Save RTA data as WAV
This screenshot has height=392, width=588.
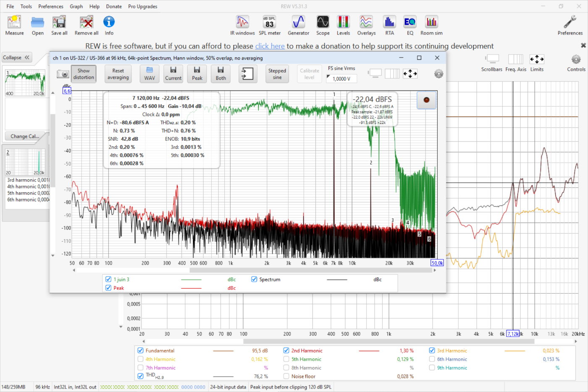[x=150, y=74]
